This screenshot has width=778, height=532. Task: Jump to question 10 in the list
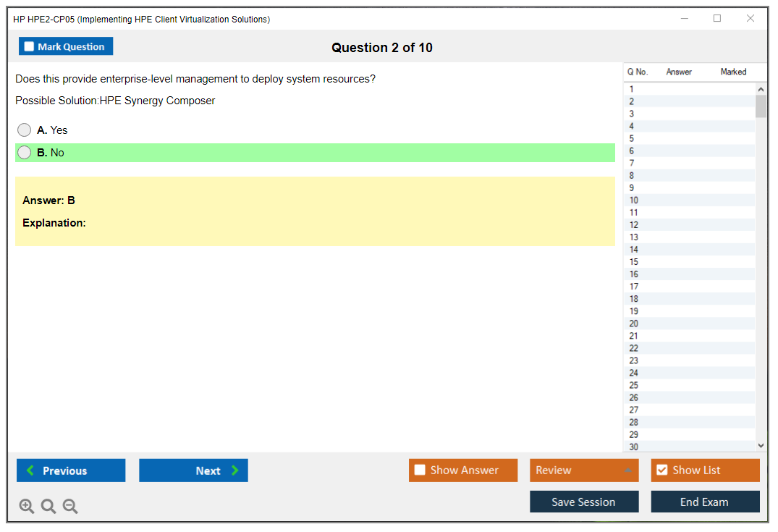click(x=634, y=200)
